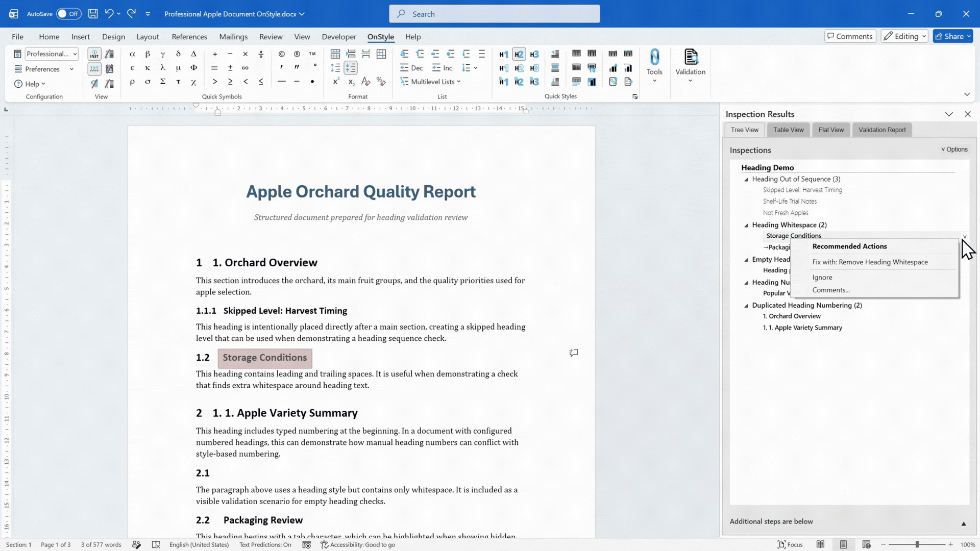This screenshot has height=551, width=980.
Task: Undo the last action
Action: (x=109, y=14)
